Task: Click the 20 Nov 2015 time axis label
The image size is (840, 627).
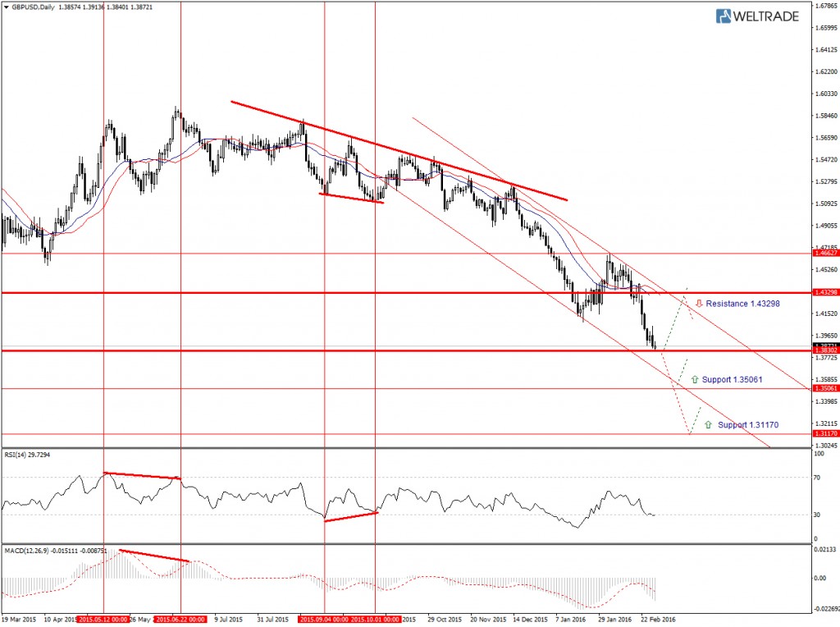Action: point(488,620)
